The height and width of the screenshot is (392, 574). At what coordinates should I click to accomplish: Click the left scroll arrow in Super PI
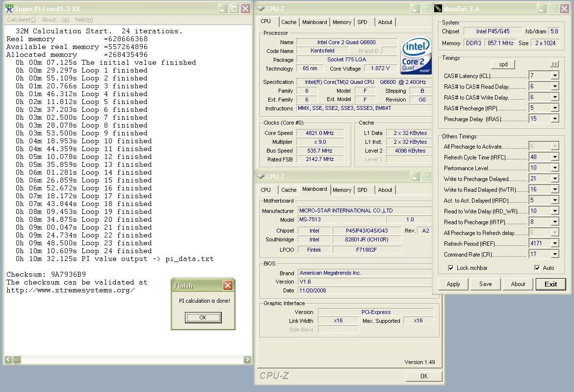click(8, 360)
